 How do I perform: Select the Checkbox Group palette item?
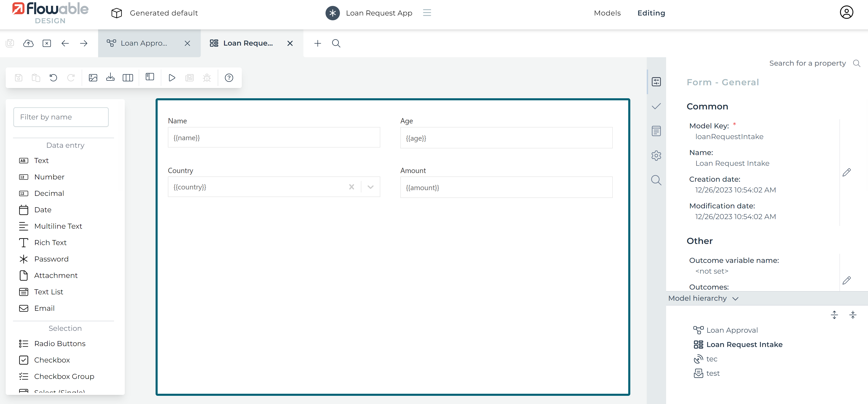click(x=64, y=376)
